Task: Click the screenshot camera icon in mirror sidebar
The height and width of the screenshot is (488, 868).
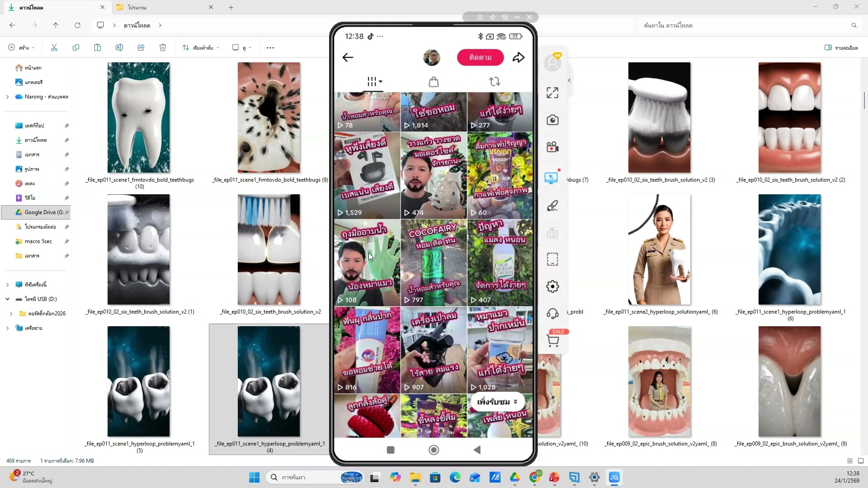Action: pos(552,120)
